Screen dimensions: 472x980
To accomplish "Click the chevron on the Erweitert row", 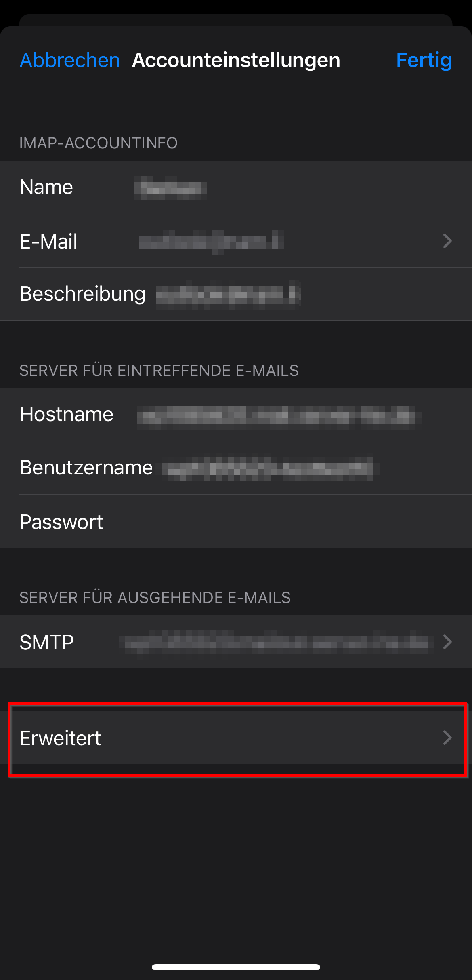I will tap(447, 738).
